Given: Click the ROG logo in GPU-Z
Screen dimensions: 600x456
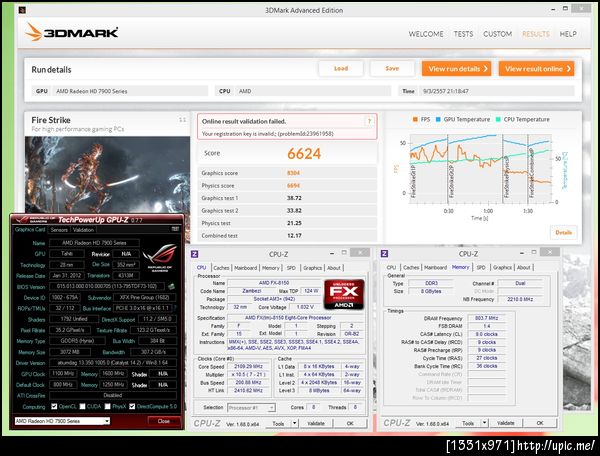Looking at the screenshot, I should click(x=160, y=256).
